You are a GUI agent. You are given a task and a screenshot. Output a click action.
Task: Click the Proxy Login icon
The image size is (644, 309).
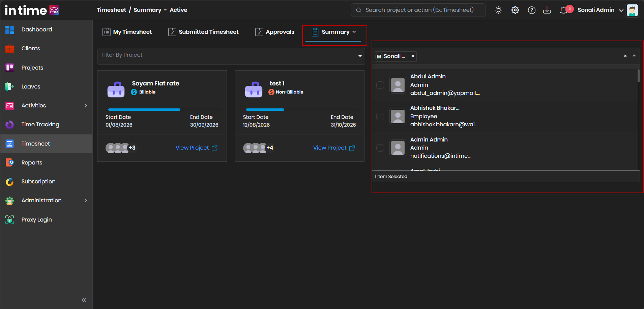click(x=10, y=220)
